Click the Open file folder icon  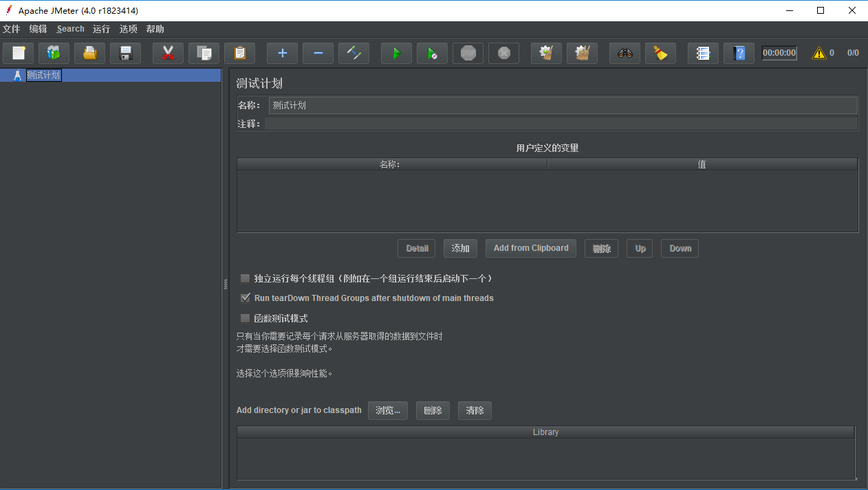[90, 53]
